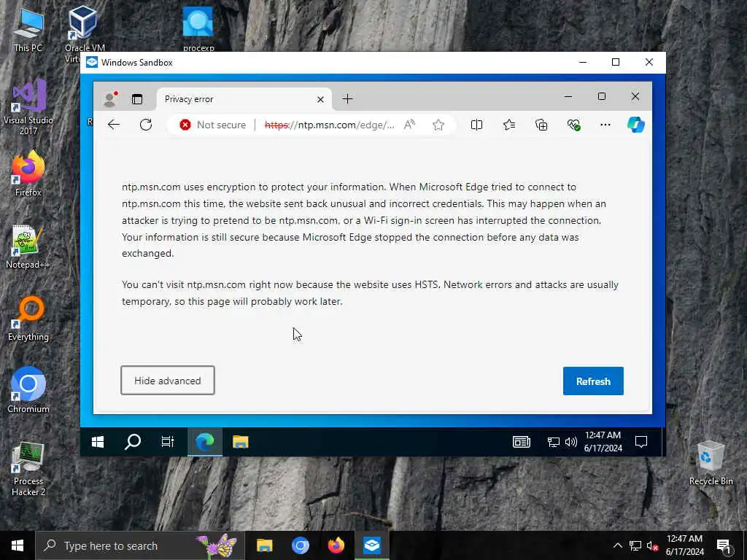Click the Sandbox volume speaker icon
747x560 pixels.
570,442
